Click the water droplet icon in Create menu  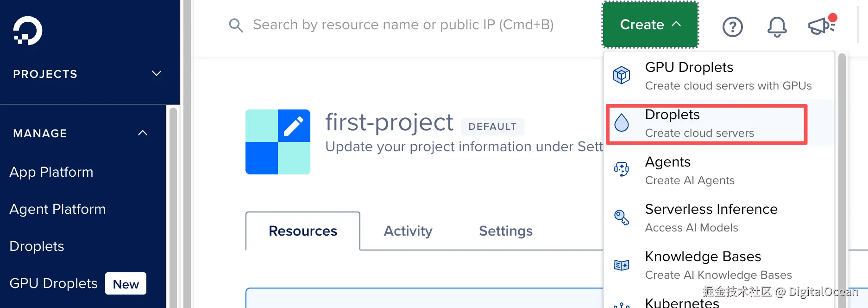point(622,123)
